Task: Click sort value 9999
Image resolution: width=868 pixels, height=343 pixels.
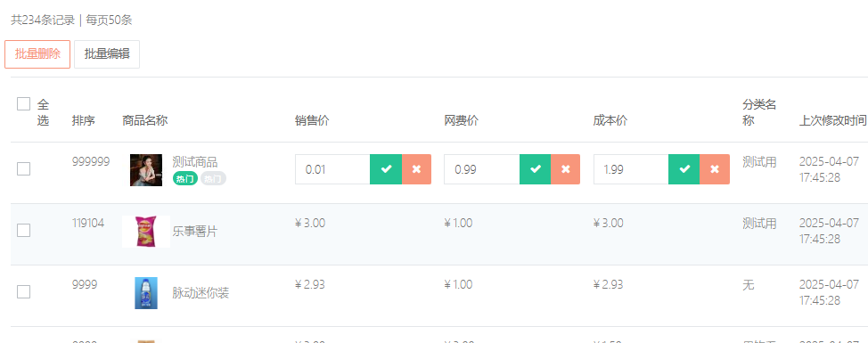Action: [85, 284]
